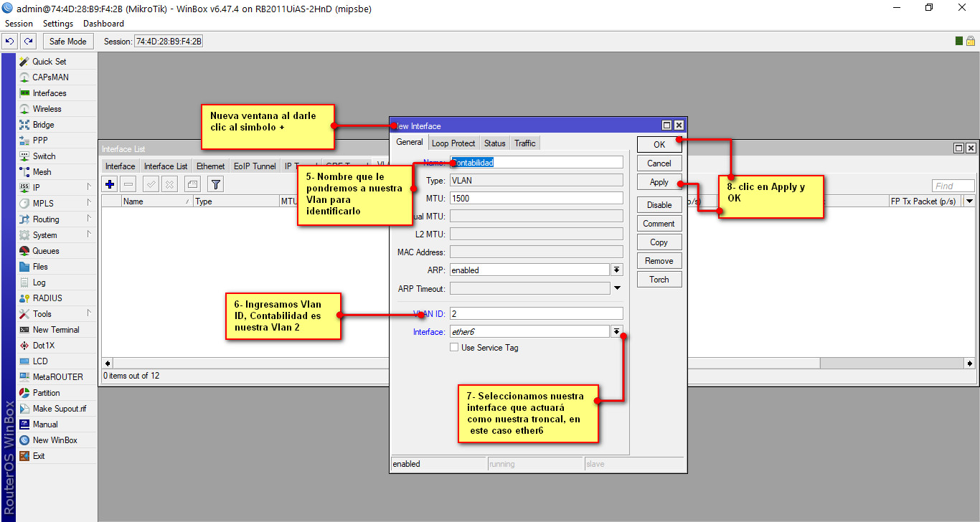Open Wireless from the sidebar
This screenshot has height=522, width=980.
(x=47, y=109)
